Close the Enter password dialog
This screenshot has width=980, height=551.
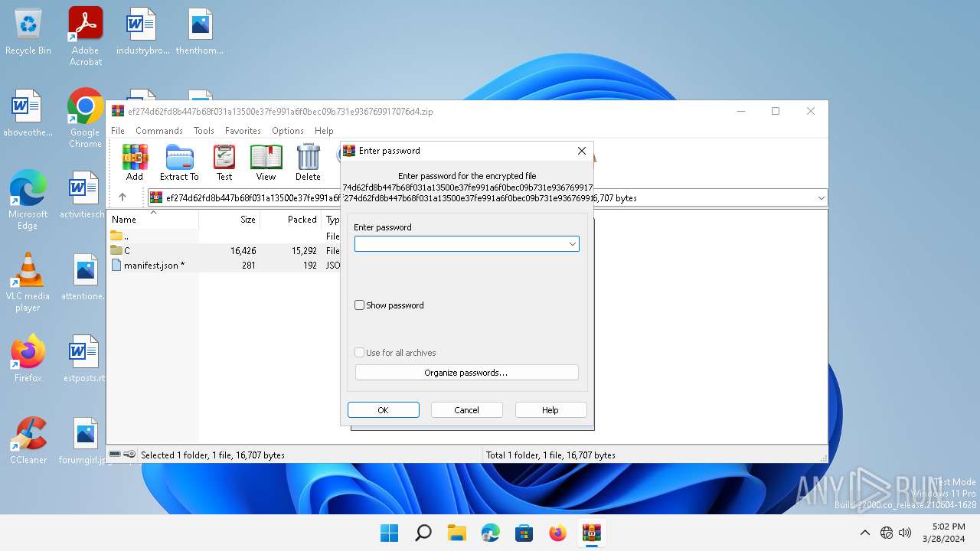(582, 151)
